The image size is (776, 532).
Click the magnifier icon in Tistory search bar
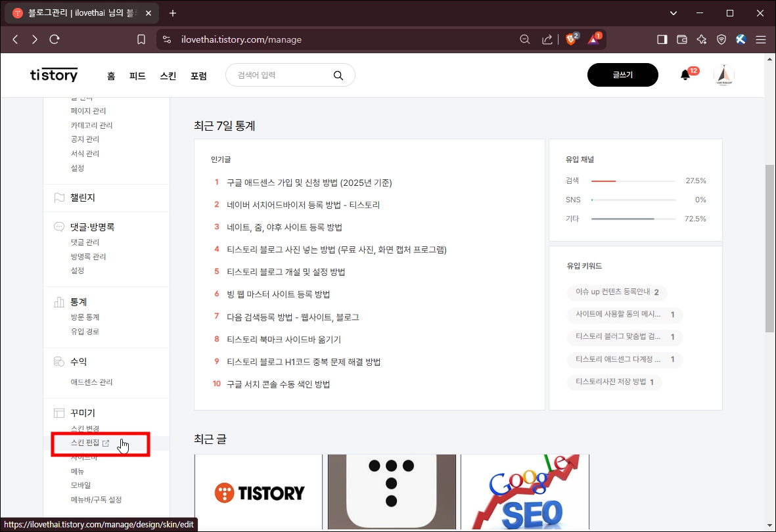tap(338, 75)
